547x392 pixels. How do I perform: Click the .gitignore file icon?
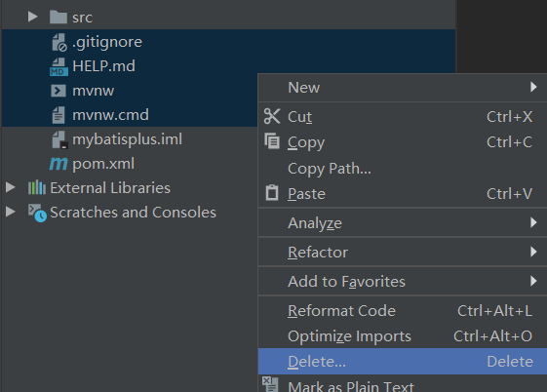(59, 42)
